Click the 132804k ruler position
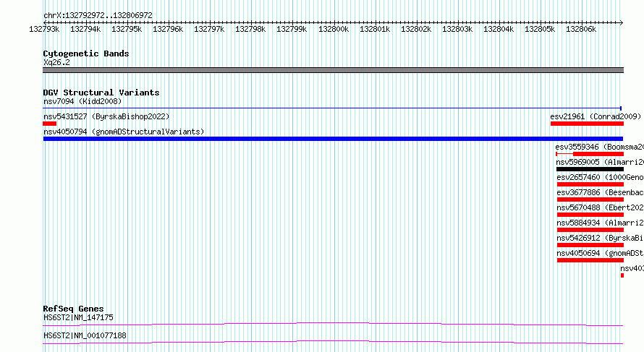Viewport: 644px width, 352px height. tap(499, 29)
